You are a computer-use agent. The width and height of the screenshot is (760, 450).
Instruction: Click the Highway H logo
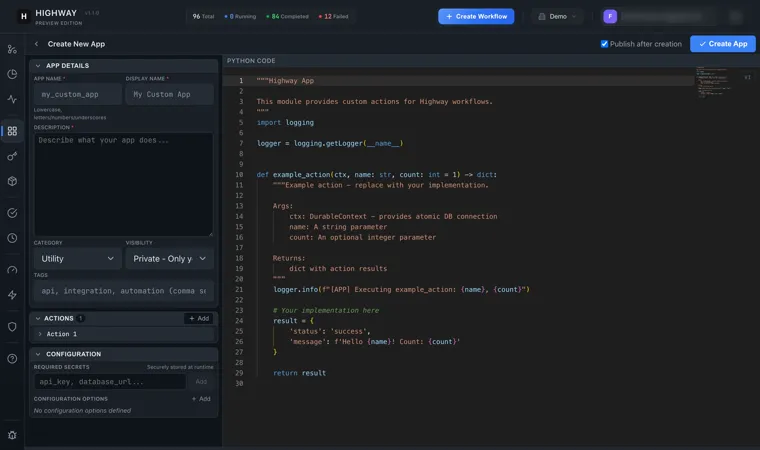[23, 16]
